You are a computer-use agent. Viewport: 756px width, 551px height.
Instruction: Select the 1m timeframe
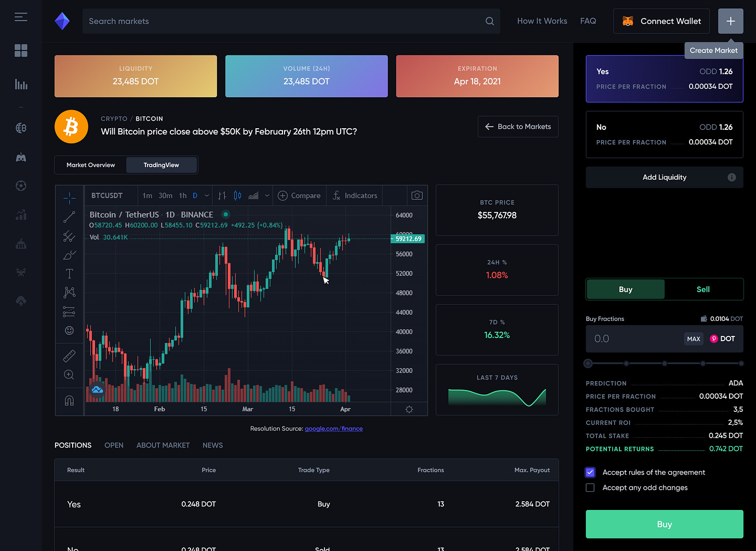pos(147,196)
